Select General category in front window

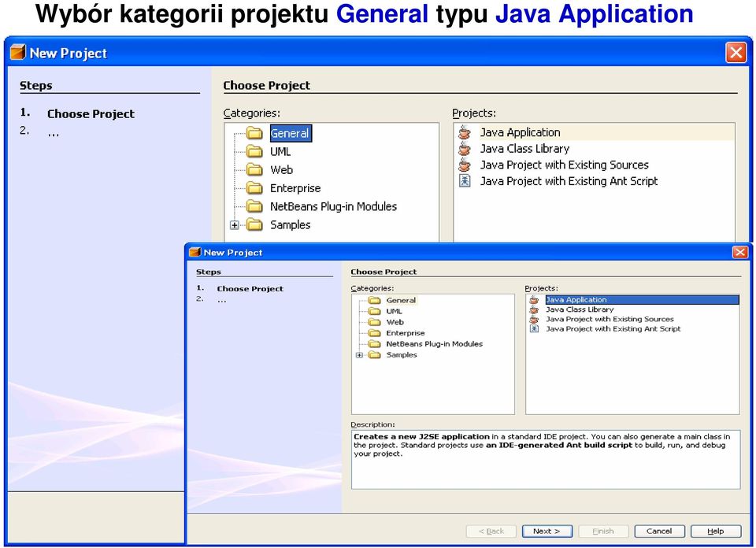click(401, 300)
